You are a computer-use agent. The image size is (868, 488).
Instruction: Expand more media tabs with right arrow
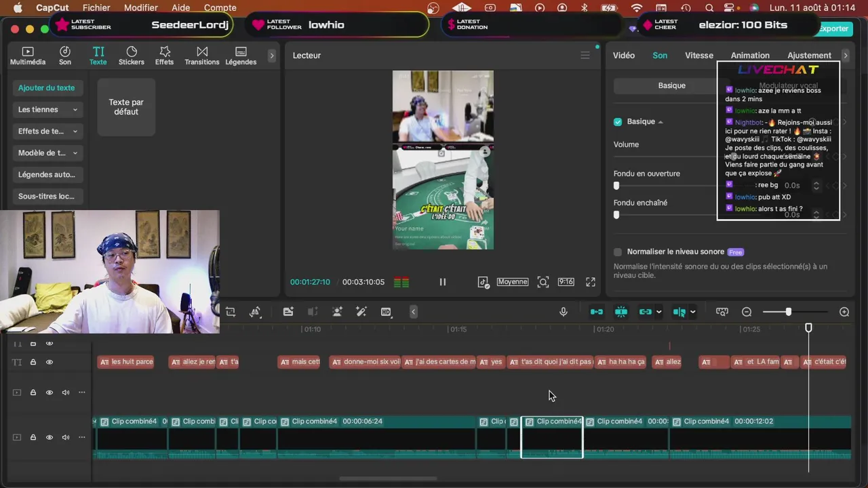tap(272, 56)
